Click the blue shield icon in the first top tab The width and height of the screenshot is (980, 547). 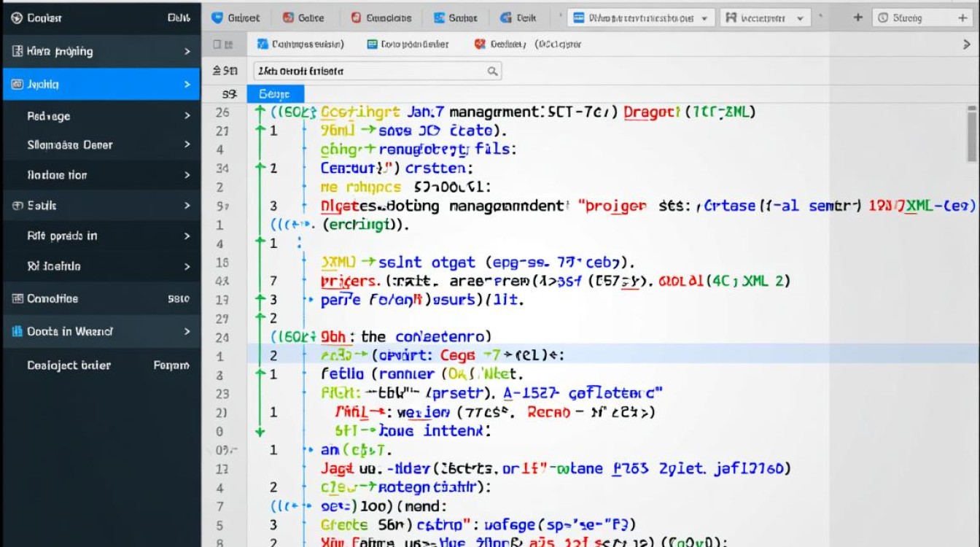coord(217,18)
